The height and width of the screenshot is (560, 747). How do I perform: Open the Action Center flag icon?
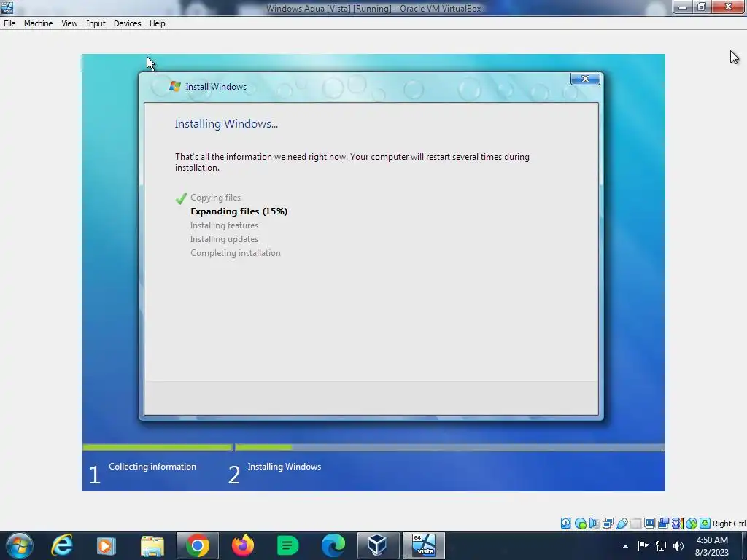click(x=643, y=545)
